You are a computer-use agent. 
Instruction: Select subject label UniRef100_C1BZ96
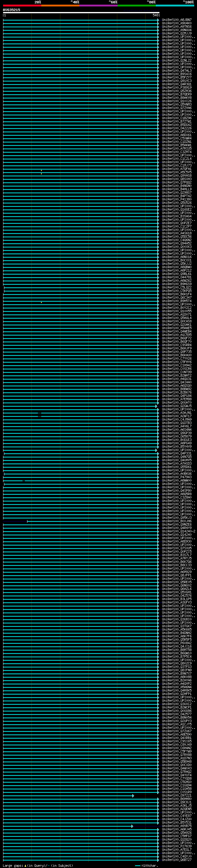point(176,118)
